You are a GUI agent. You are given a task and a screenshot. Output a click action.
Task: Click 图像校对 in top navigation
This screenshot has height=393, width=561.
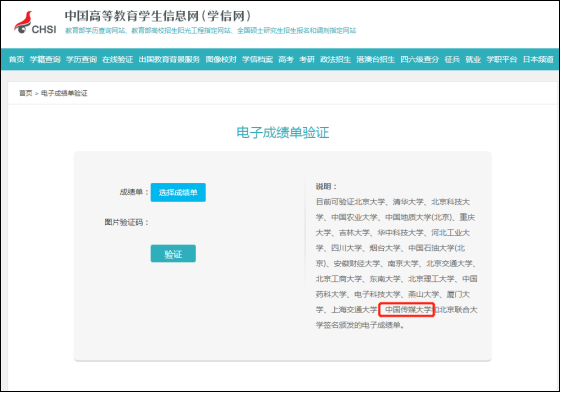point(221,59)
